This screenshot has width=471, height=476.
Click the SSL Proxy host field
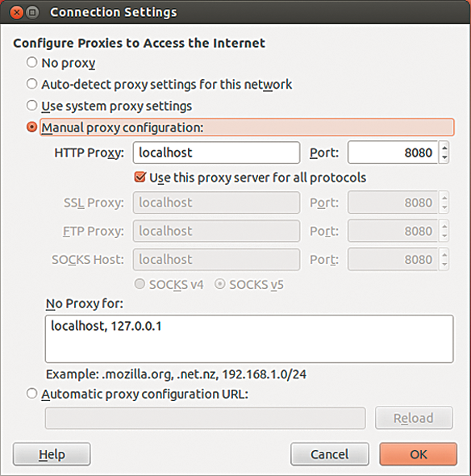pos(216,203)
